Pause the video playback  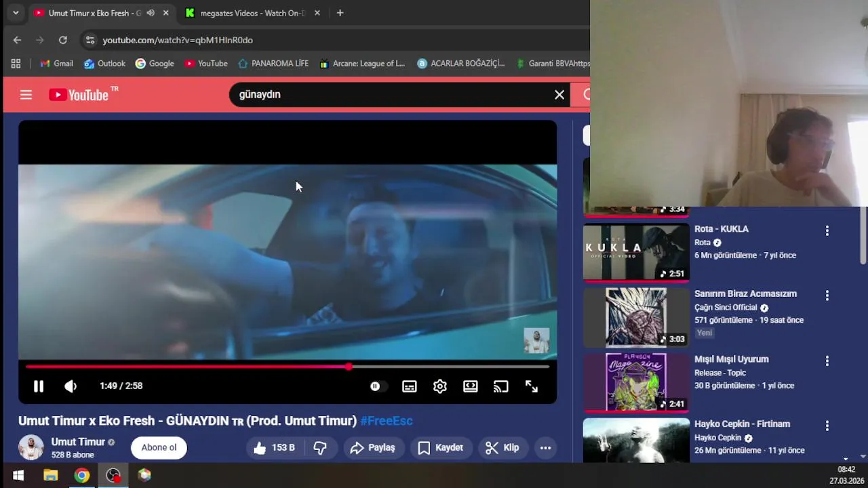pyautogui.click(x=39, y=386)
